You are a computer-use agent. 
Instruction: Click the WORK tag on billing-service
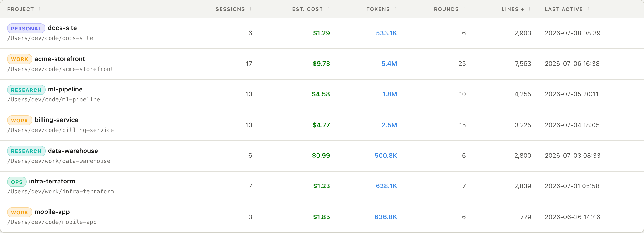click(x=20, y=121)
